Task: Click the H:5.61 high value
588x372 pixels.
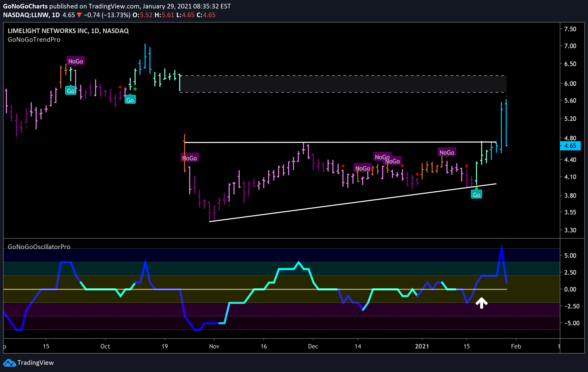Action: pos(165,15)
